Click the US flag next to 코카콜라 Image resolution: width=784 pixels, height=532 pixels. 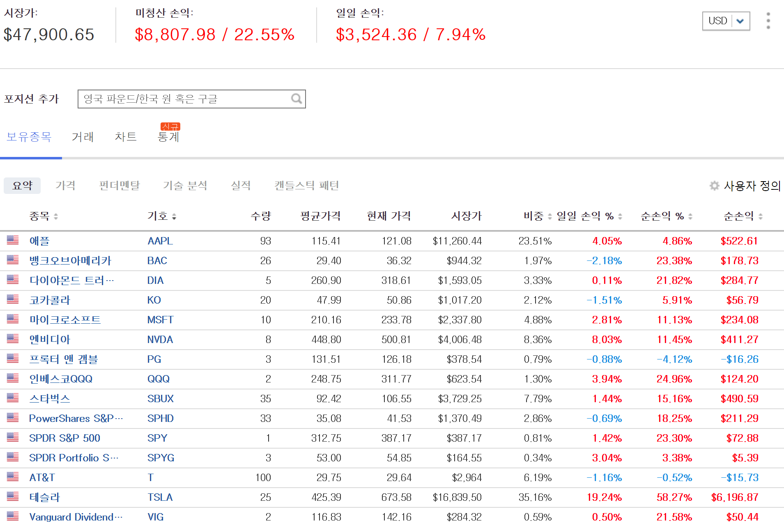click(x=13, y=299)
